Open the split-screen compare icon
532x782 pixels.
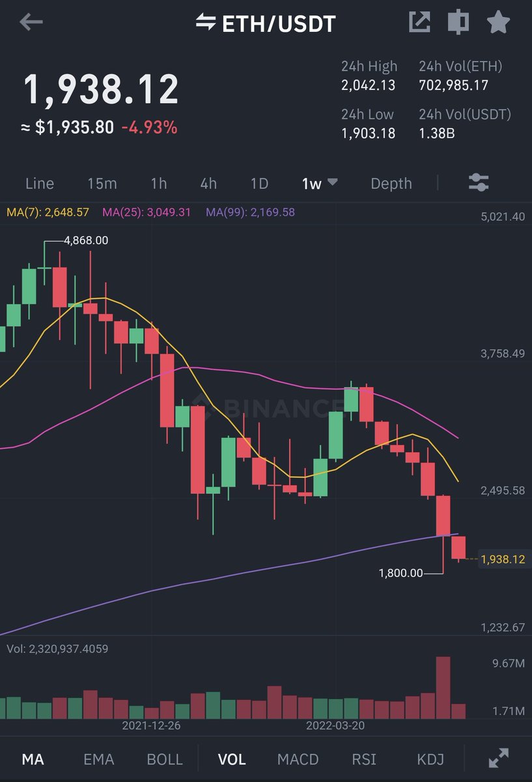[x=458, y=22]
